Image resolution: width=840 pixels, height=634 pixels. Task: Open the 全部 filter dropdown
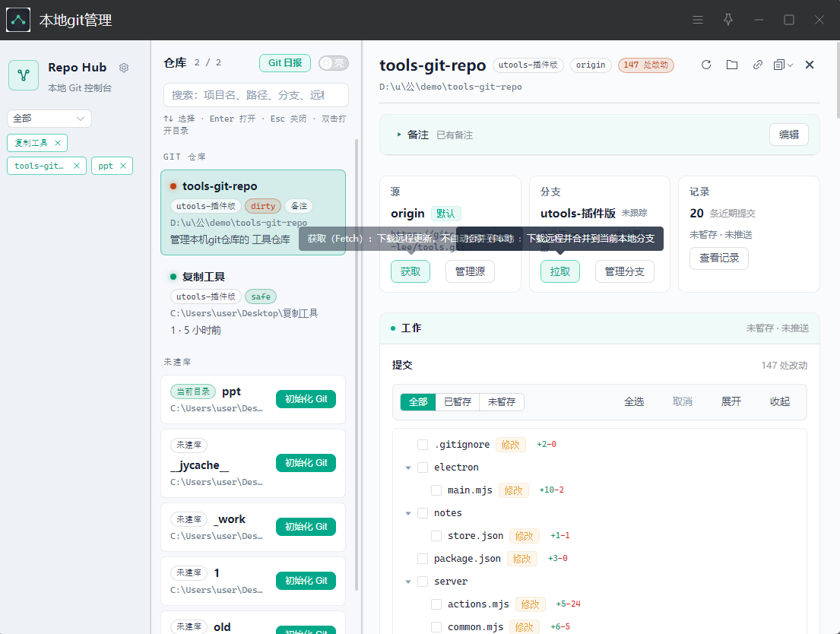point(49,119)
